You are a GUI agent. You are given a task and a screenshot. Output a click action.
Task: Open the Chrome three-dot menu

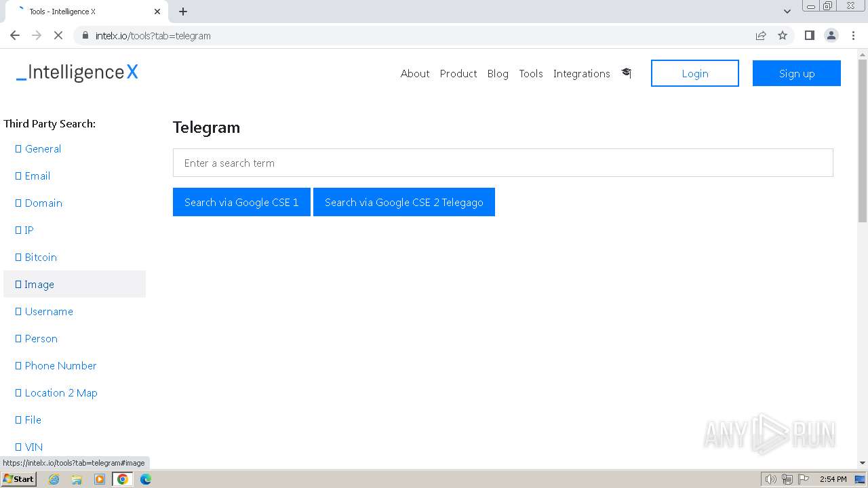tap(853, 35)
